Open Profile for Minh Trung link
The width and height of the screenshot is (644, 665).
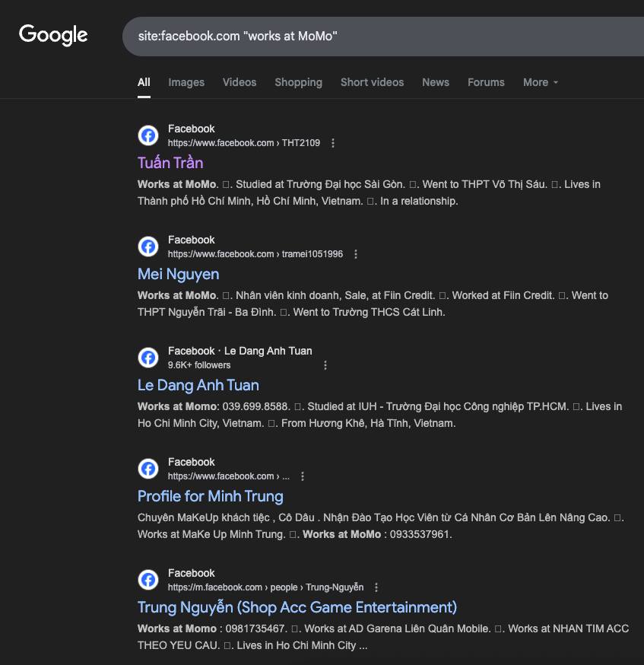(211, 496)
